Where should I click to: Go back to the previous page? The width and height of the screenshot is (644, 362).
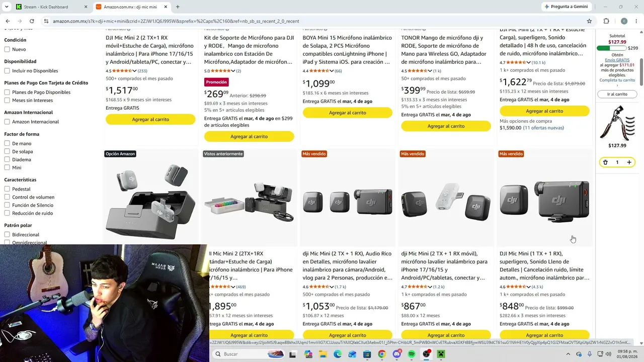(x=8, y=21)
